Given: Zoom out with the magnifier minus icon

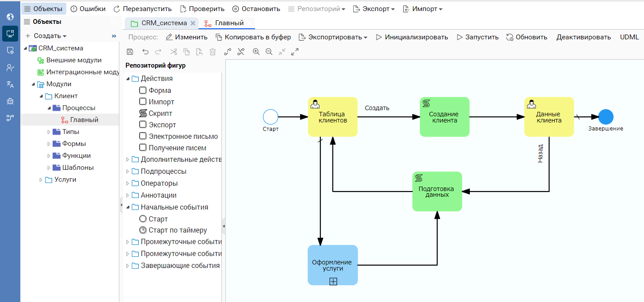Looking at the screenshot, I should click(x=269, y=52).
